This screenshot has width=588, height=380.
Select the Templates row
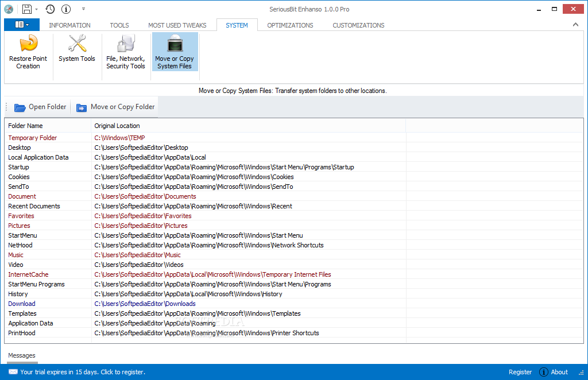coord(293,313)
